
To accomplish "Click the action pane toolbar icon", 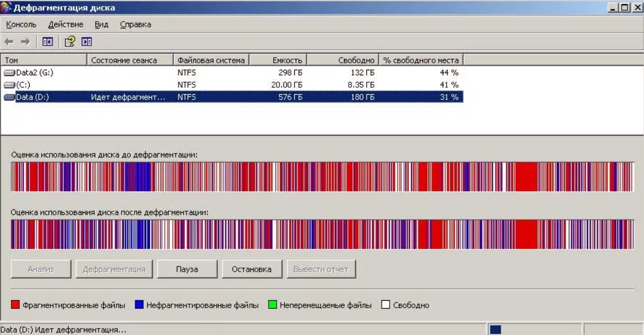I will pos(87,42).
